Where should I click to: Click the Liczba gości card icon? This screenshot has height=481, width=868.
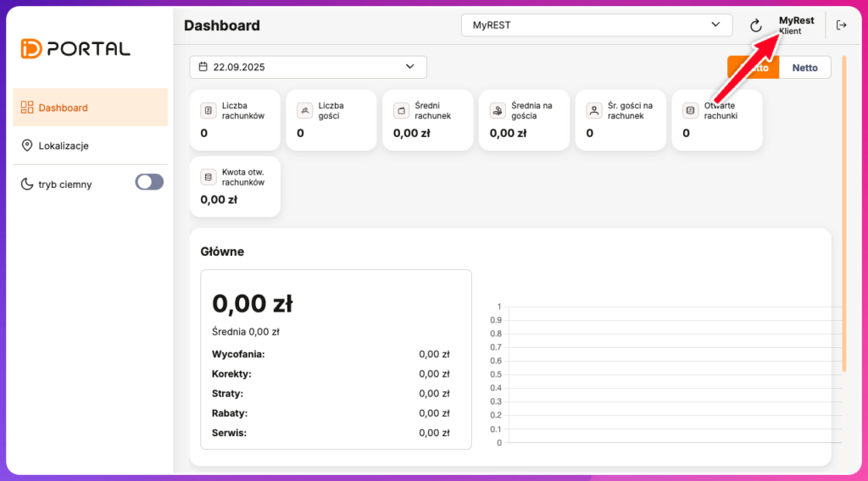pos(304,110)
